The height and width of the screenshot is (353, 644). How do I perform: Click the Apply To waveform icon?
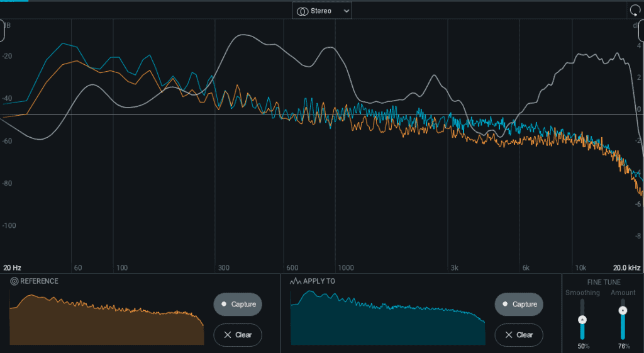coord(295,281)
